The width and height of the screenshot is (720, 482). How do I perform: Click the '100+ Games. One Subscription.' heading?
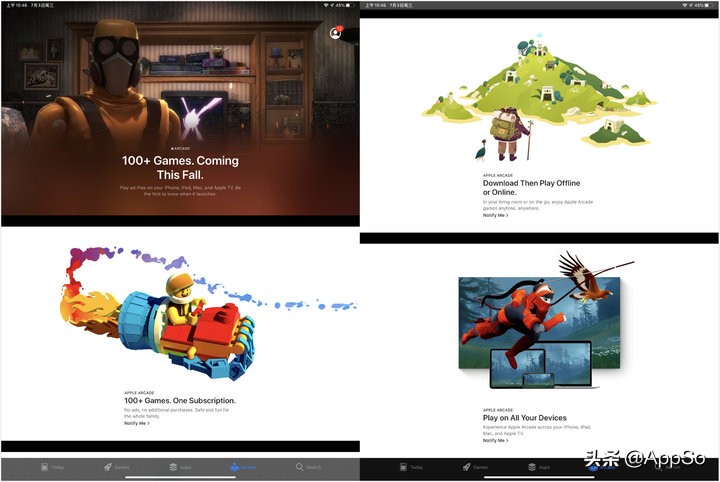(180, 401)
